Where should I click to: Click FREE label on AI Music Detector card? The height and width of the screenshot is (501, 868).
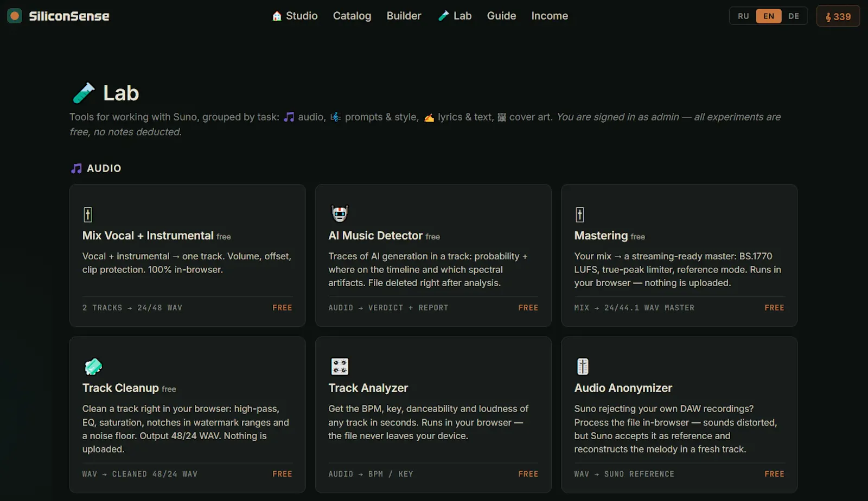pyautogui.click(x=528, y=308)
